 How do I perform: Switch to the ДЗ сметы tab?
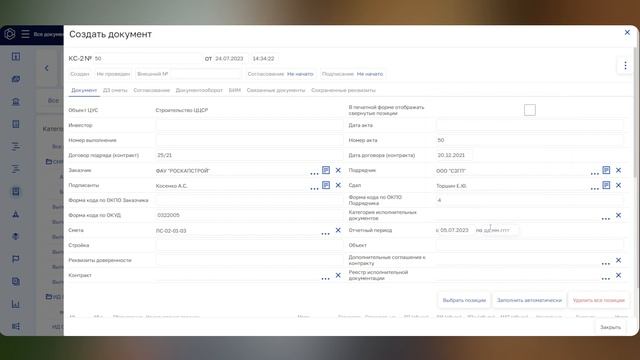pos(115,90)
